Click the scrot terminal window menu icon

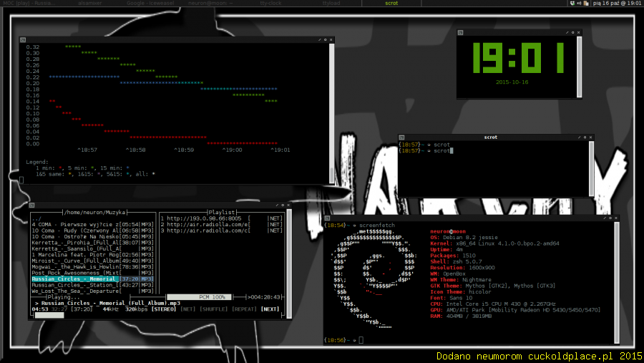point(402,137)
